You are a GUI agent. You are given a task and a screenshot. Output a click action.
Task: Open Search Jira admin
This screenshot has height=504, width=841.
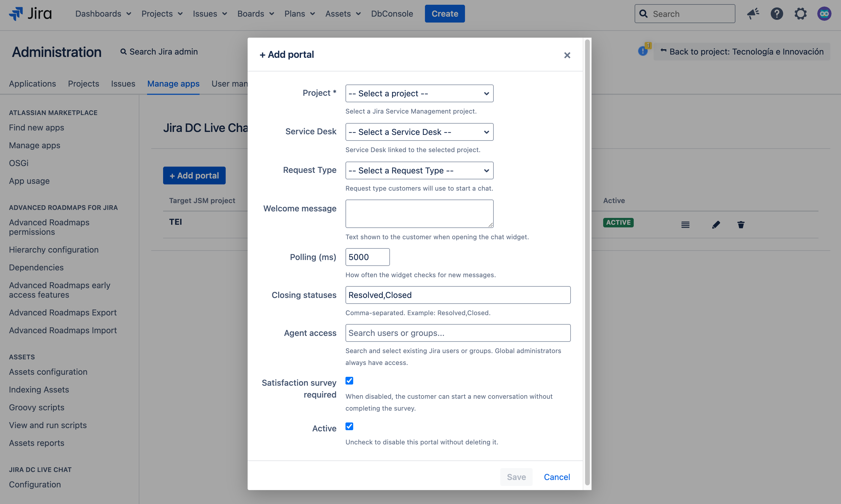[x=159, y=52]
